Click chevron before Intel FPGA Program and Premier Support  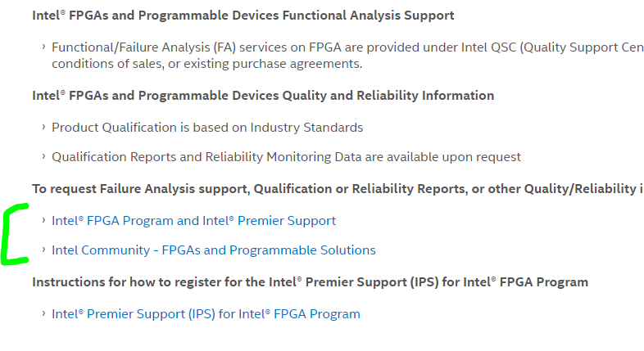coord(43,221)
